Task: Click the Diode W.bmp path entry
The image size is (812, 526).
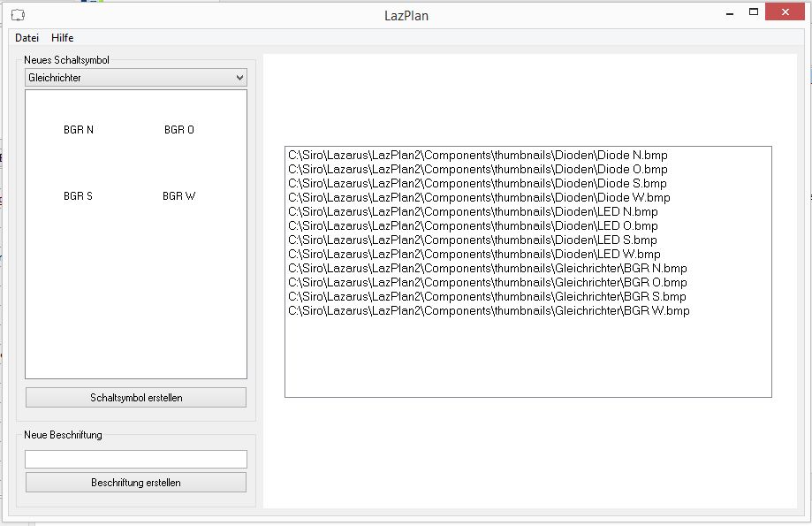Action: pyautogui.click(x=479, y=198)
